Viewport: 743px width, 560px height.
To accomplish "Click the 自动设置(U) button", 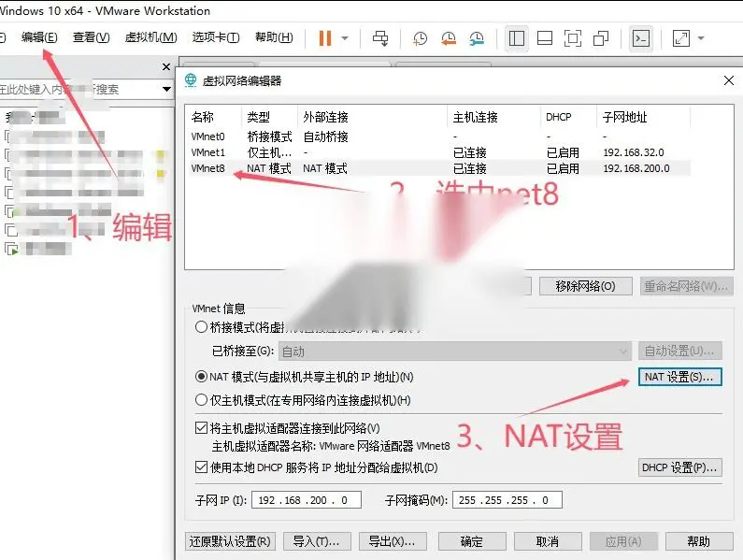I will [x=679, y=351].
